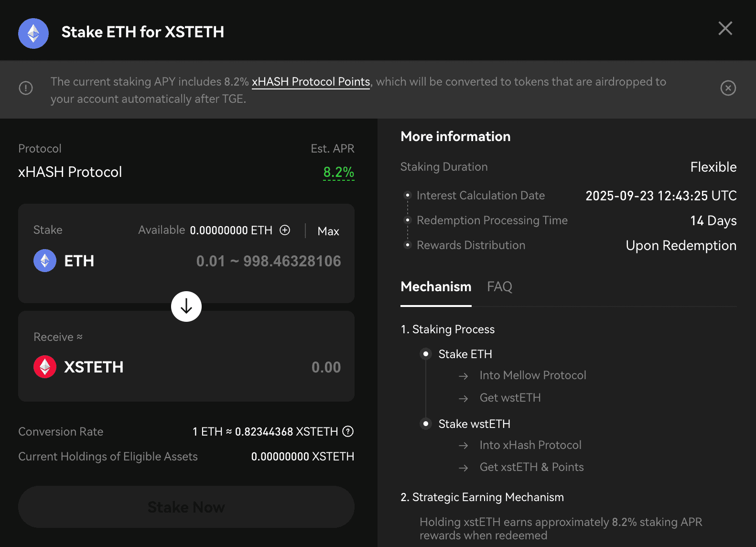
Task: Switch to the FAQ tab
Action: (499, 286)
